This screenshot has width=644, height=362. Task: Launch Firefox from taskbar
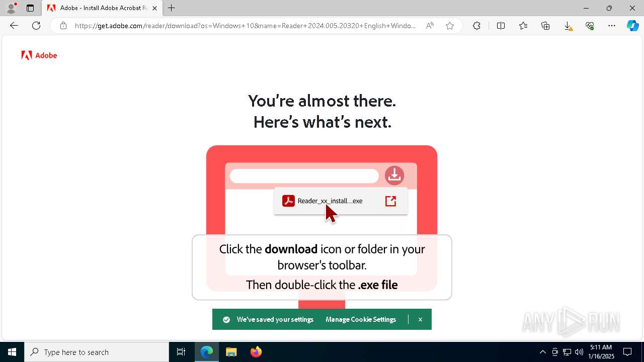pos(256,352)
